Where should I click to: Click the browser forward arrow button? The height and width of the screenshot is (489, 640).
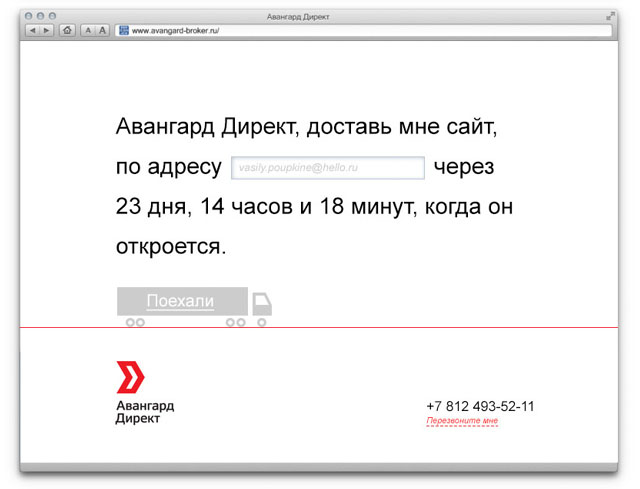(x=46, y=31)
